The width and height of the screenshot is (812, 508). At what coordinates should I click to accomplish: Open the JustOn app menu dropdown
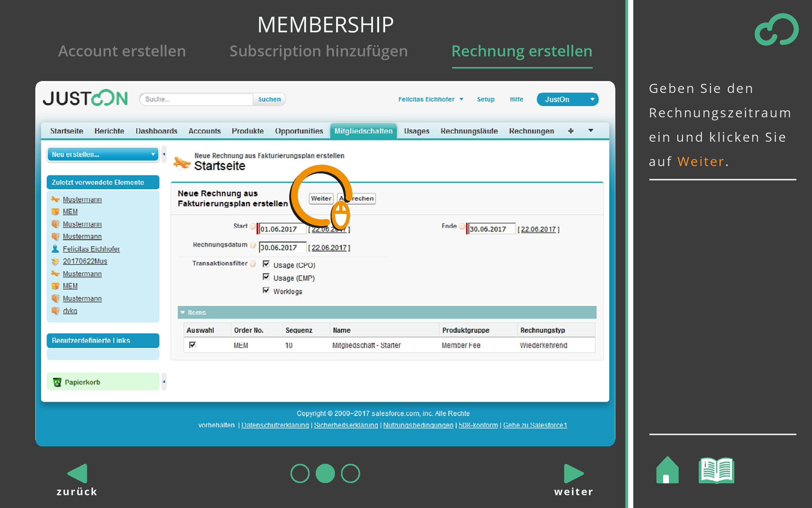click(x=567, y=99)
